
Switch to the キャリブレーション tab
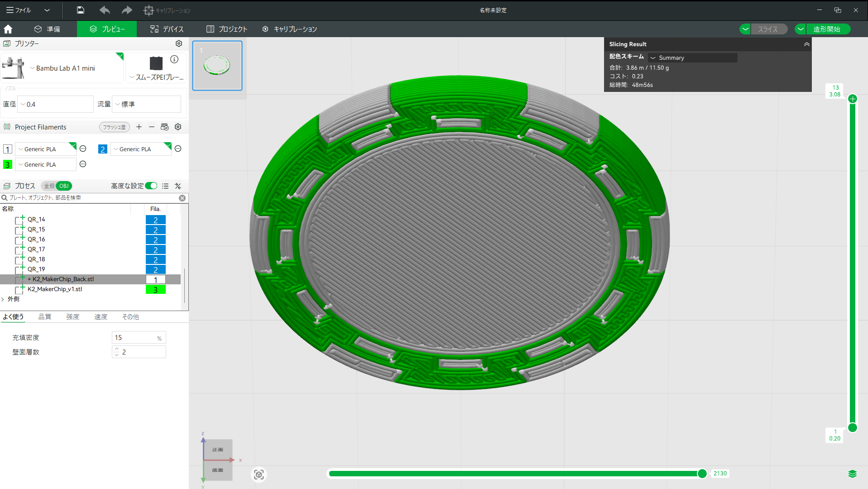click(x=290, y=29)
